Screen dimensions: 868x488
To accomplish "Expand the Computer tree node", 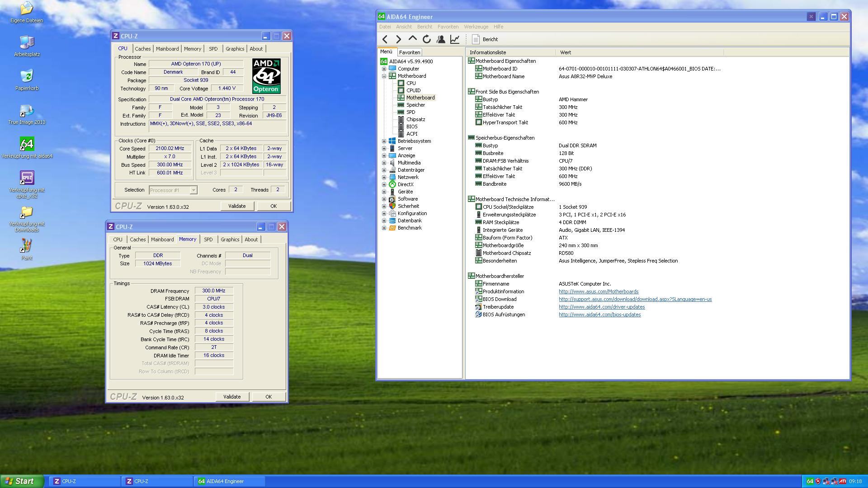I will point(384,69).
